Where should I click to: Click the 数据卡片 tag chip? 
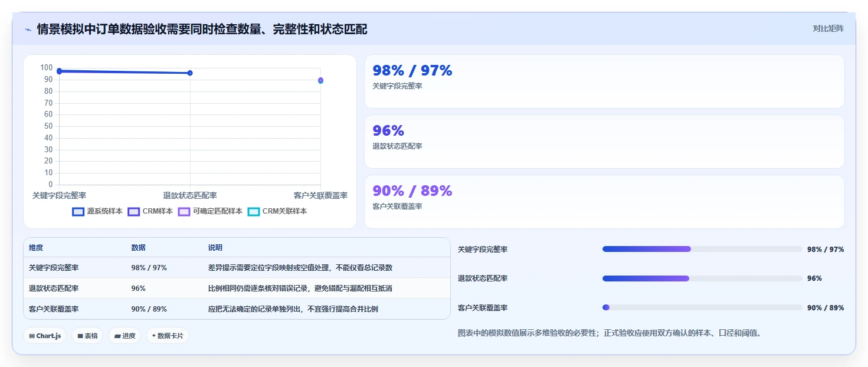[x=168, y=336]
